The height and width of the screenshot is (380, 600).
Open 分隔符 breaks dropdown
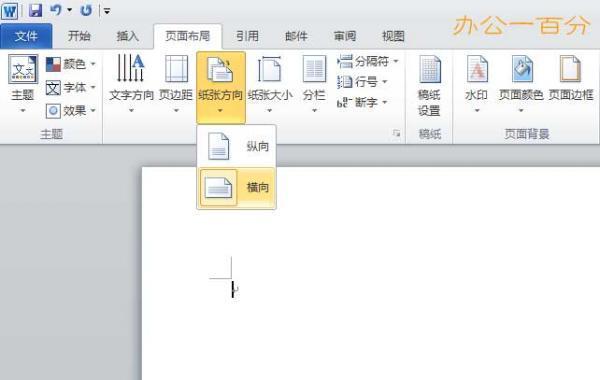point(368,61)
